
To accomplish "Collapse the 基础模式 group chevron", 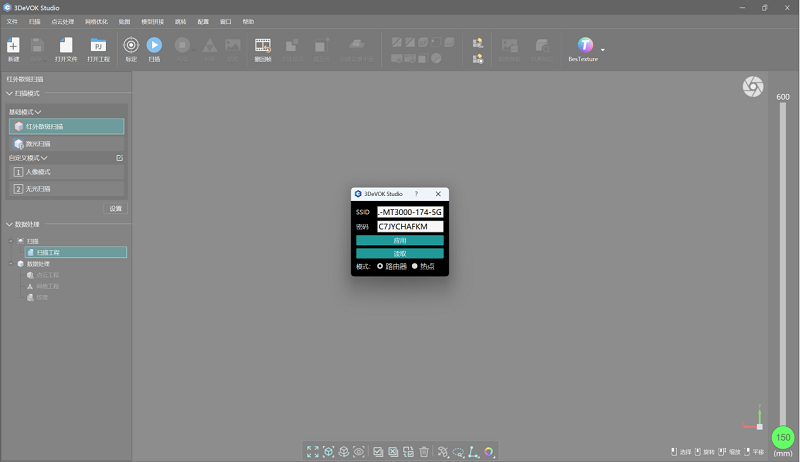I will pos(38,112).
